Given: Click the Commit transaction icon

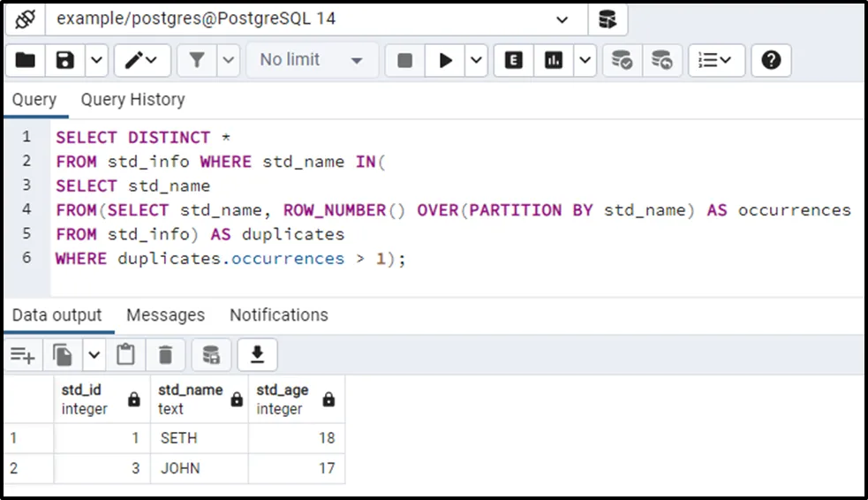Looking at the screenshot, I should click(x=623, y=60).
